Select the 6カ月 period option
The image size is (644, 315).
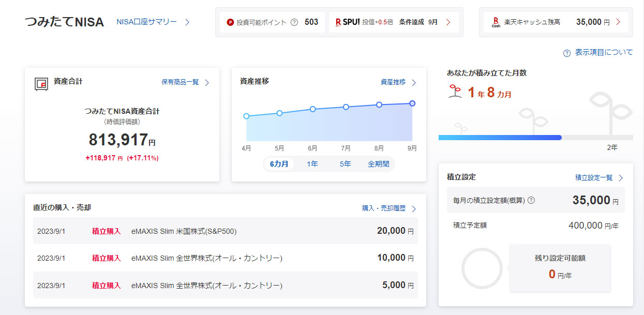(279, 164)
